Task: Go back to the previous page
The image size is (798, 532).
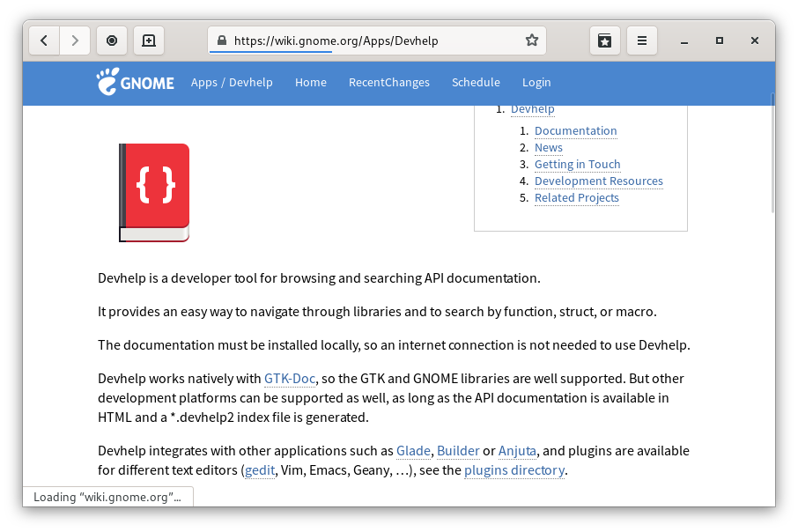Action: point(44,41)
